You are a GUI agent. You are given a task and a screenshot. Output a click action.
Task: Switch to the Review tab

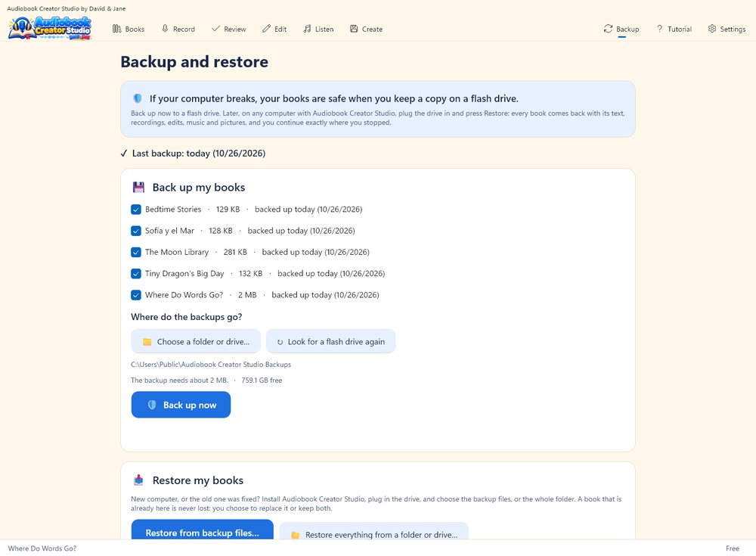point(228,29)
